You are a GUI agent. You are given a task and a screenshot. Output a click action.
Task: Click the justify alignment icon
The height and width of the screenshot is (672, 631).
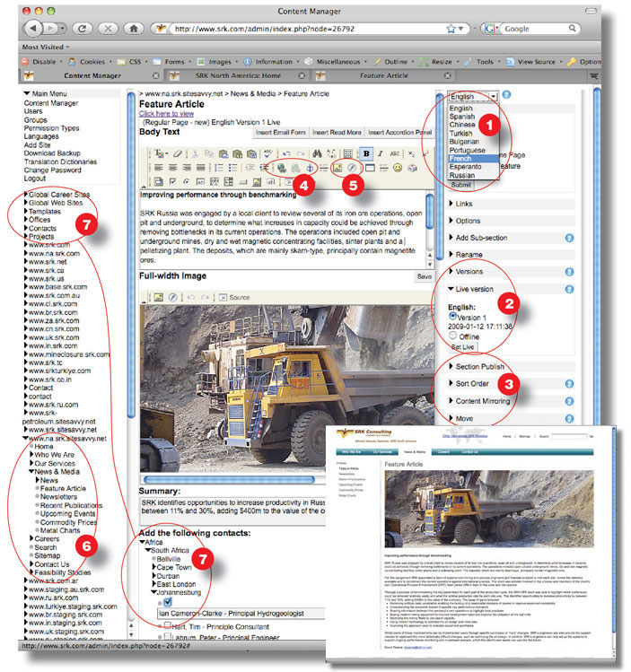point(200,168)
